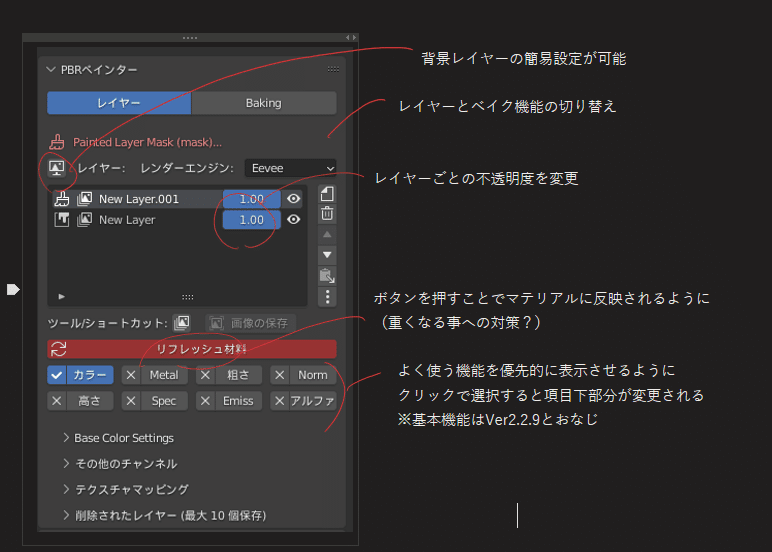Select the 粗さ channel button

click(x=238, y=375)
